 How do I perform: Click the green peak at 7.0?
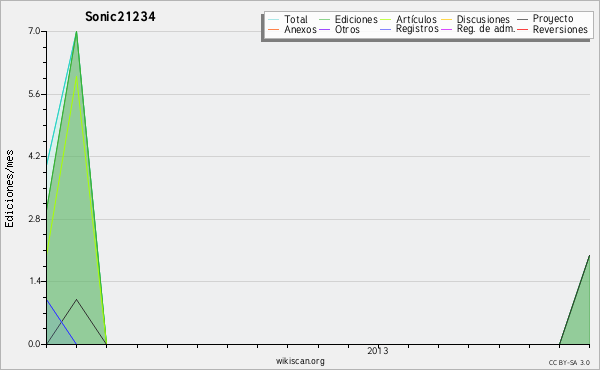77,33
